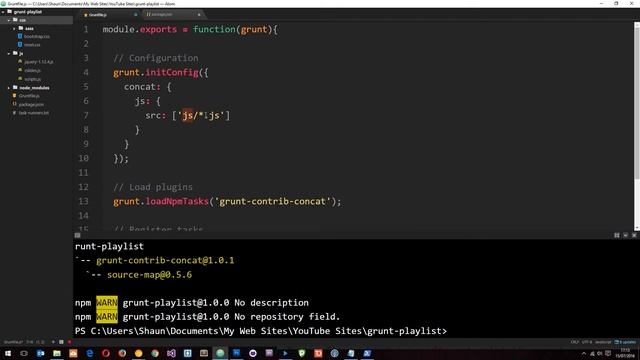The image size is (640, 360).
Task: Place cursor in 'grunt-contrib-concat' string
Action: [272, 201]
